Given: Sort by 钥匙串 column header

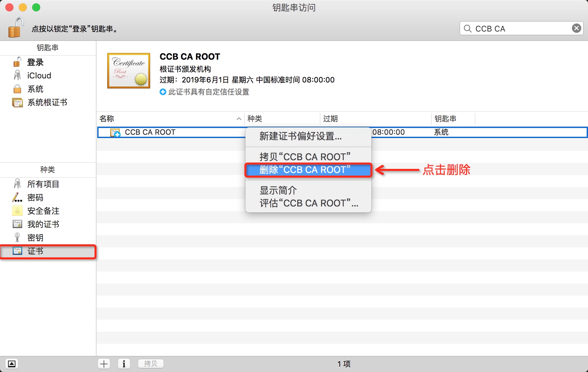Looking at the screenshot, I should pos(453,119).
